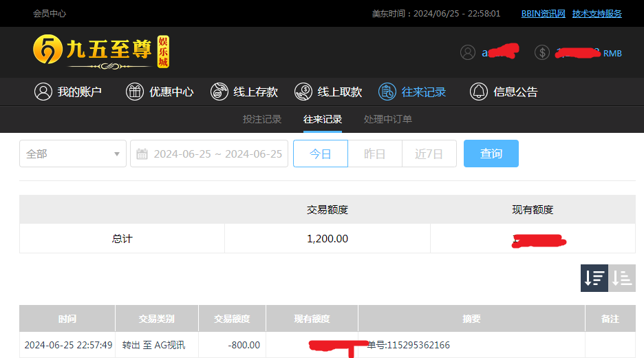644x358 pixels.
Task: Switch to the 处理中订单 tab
Action: [x=388, y=119]
